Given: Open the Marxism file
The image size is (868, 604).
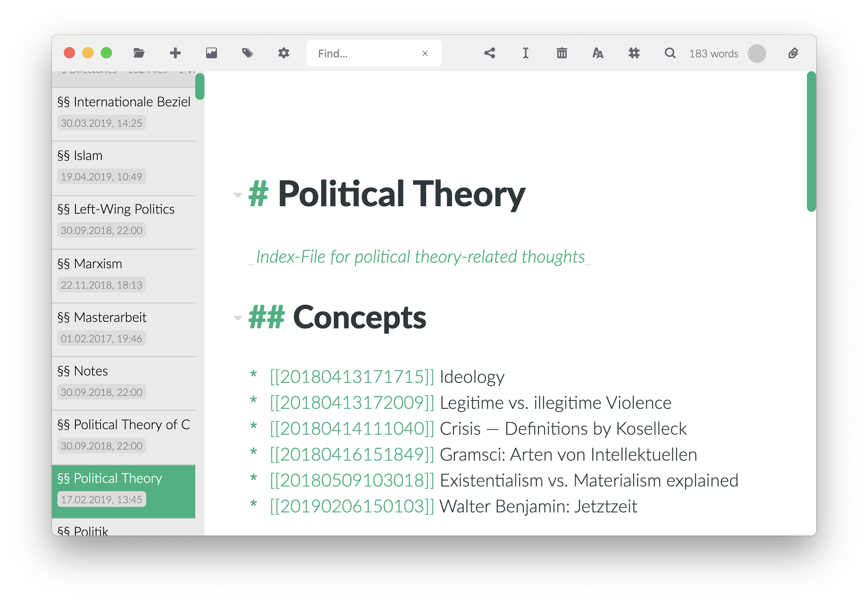Looking at the screenshot, I should tap(124, 276).
